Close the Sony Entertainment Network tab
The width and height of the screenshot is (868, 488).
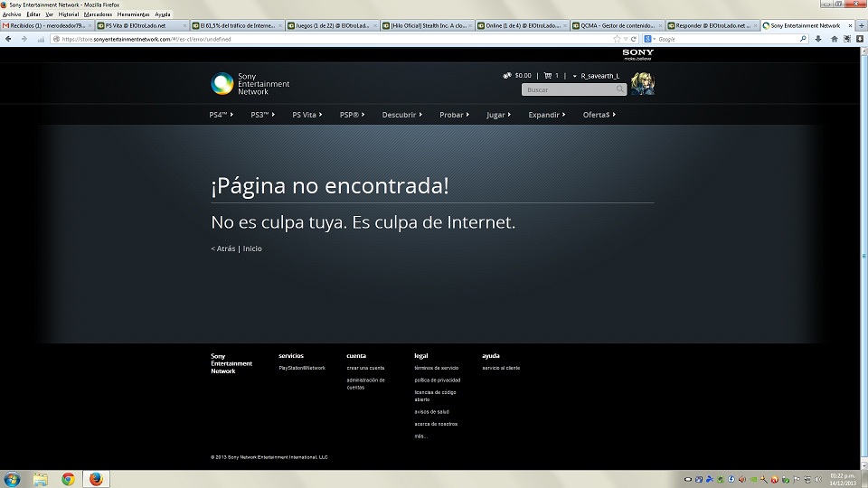click(x=850, y=25)
